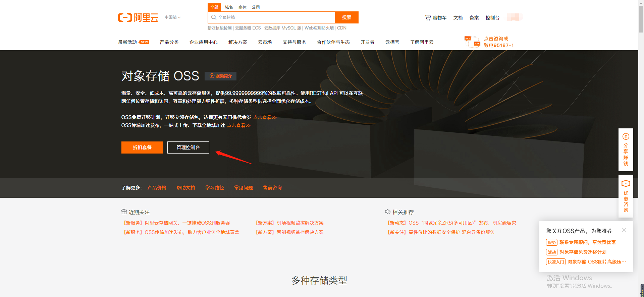Click 点击查看>> for OSS传输加速发布
Image resolution: width=644 pixels, height=297 pixels.
(x=239, y=125)
